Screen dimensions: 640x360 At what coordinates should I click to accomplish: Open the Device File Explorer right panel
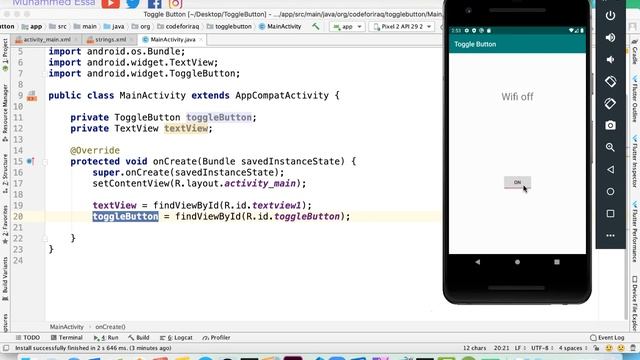point(635,304)
